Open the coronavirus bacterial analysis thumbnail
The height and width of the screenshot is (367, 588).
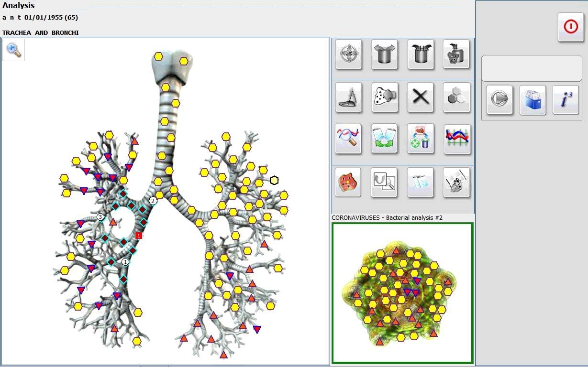click(402, 293)
